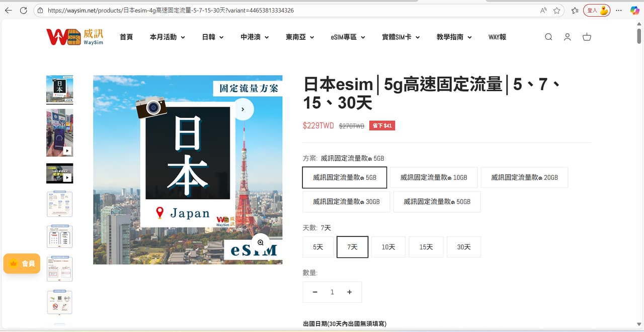Image resolution: width=644 pixels, height=332 pixels.
Task: Zoom product image with magnifier button
Action: click(261, 242)
